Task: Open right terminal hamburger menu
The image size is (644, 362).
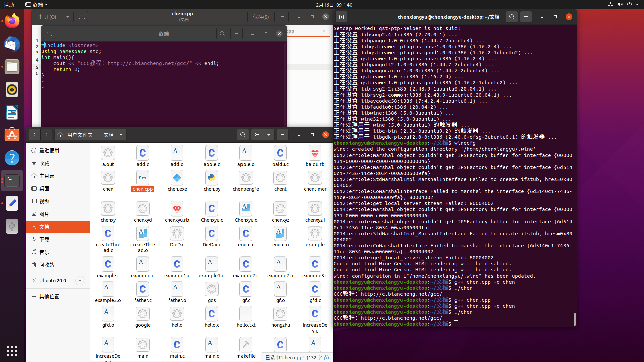Action: point(526,17)
